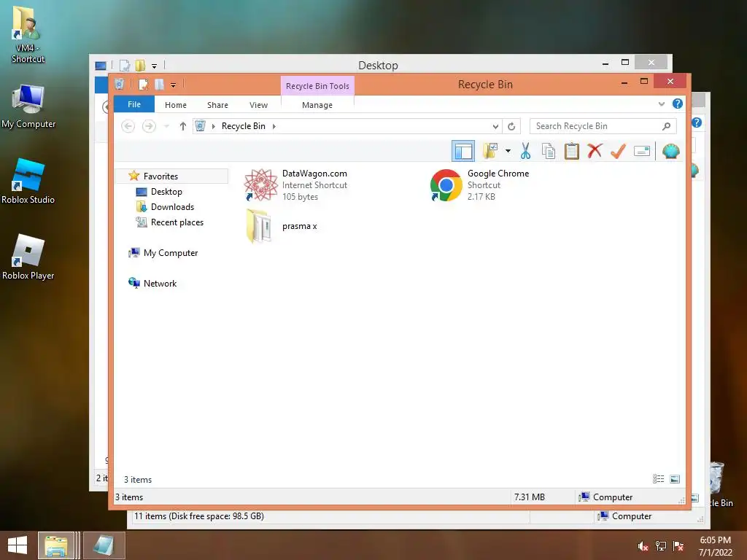Image resolution: width=747 pixels, height=560 pixels.
Task: Refresh the Recycle Bin view
Action: (x=511, y=126)
